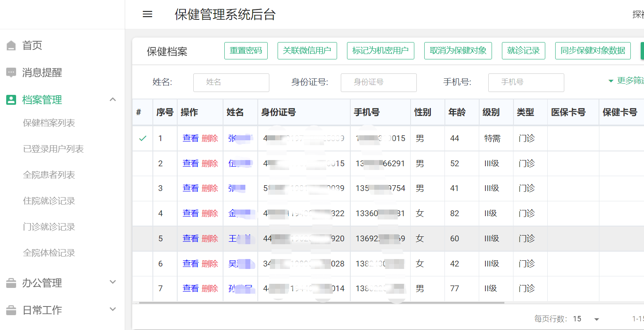
Task: Open 全院患者列表 in sidebar
Action: tap(49, 175)
